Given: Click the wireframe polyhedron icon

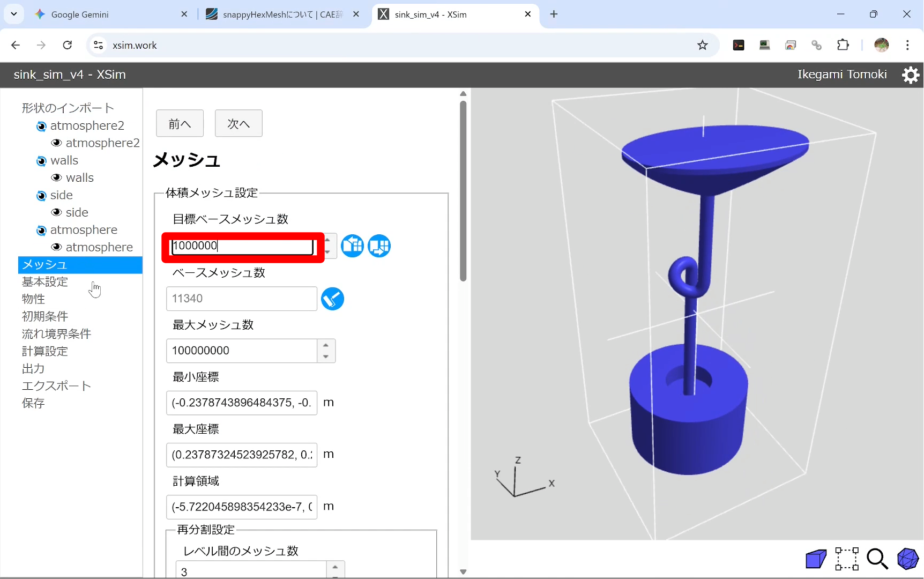Looking at the screenshot, I should pos(908,559).
